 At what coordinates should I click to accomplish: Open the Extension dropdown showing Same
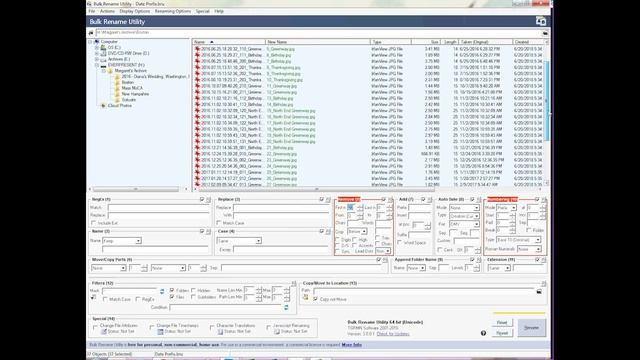pos(499,268)
